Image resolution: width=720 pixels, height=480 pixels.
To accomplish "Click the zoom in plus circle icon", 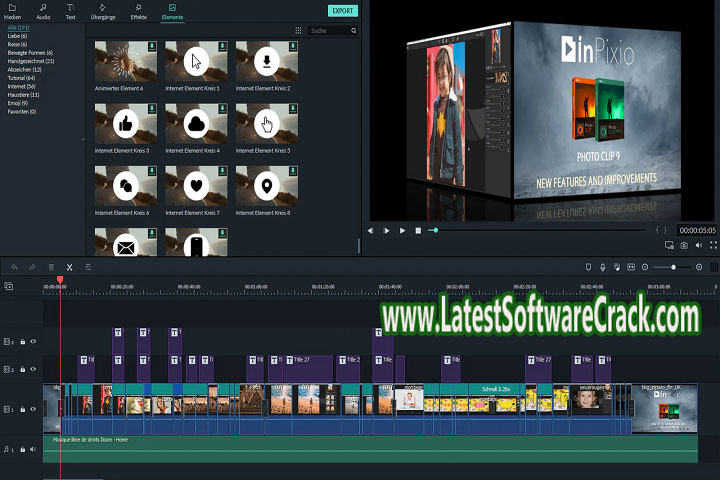I will click(x=699, y=267).
